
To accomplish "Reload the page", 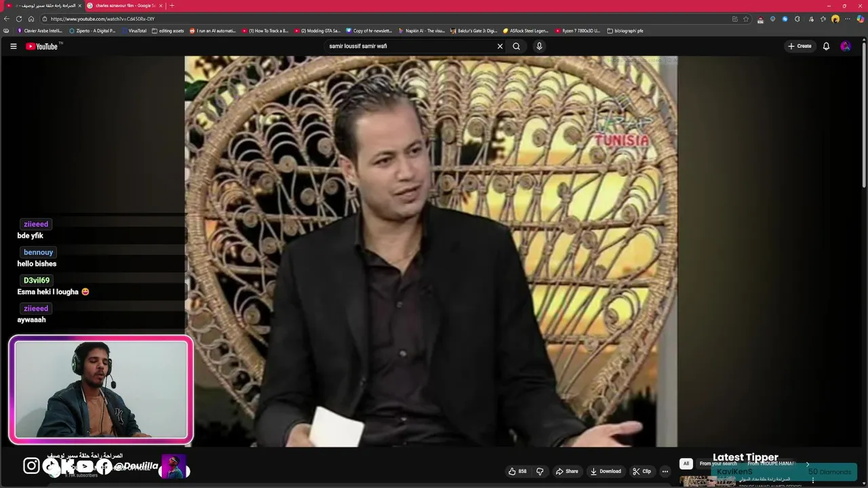I will [x=19, y=19].
